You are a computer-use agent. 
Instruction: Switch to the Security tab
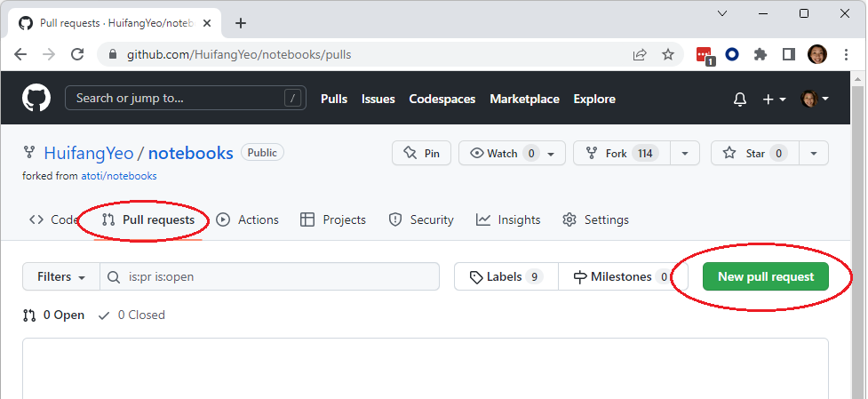[x=421, y=219]
